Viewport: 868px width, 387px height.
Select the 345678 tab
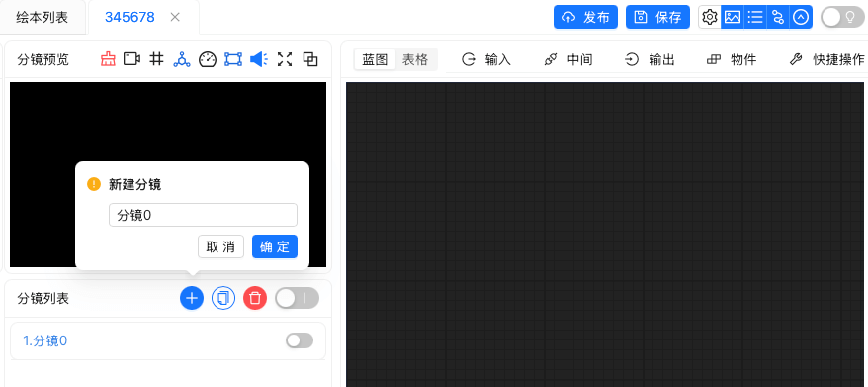pos(130,17)
